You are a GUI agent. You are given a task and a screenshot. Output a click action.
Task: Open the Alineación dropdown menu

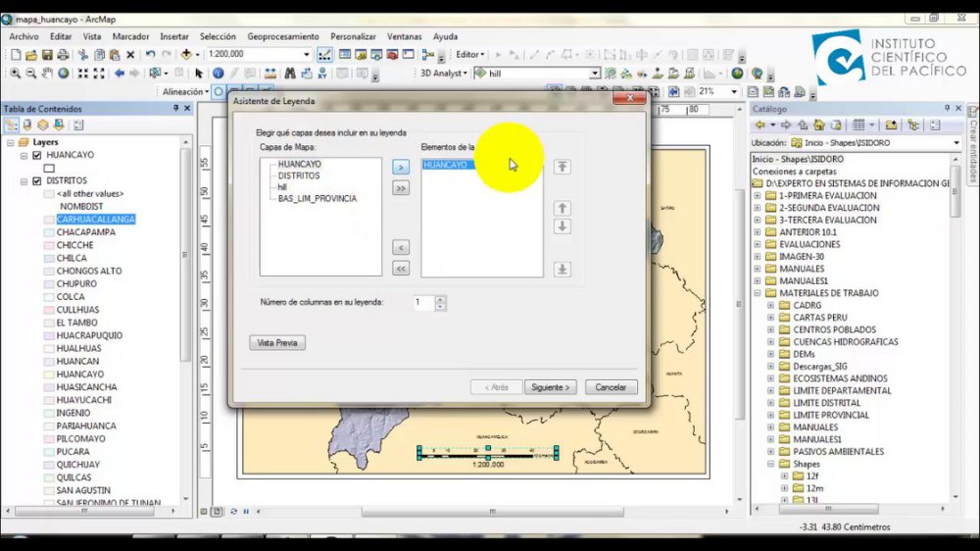[185, 91]
